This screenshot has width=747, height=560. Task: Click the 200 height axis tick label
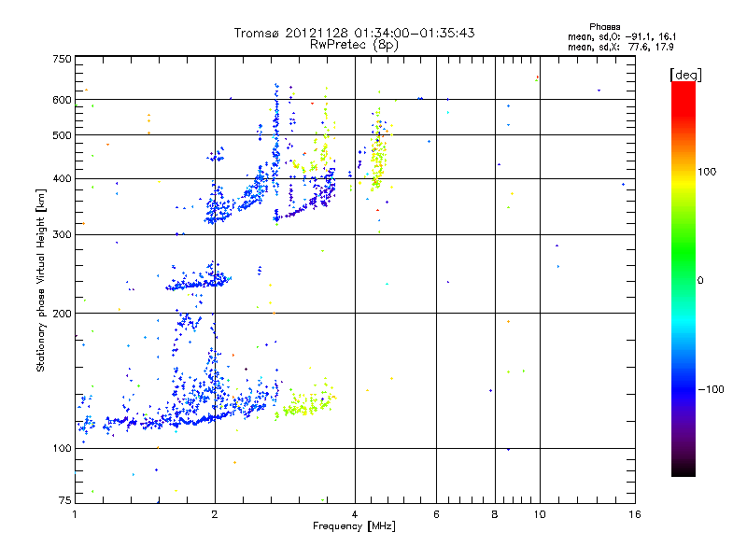click(x=62, y=314)
